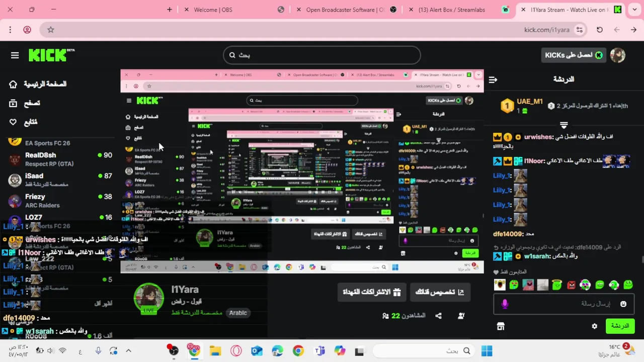Open the browser tab search dropdown

633,10
